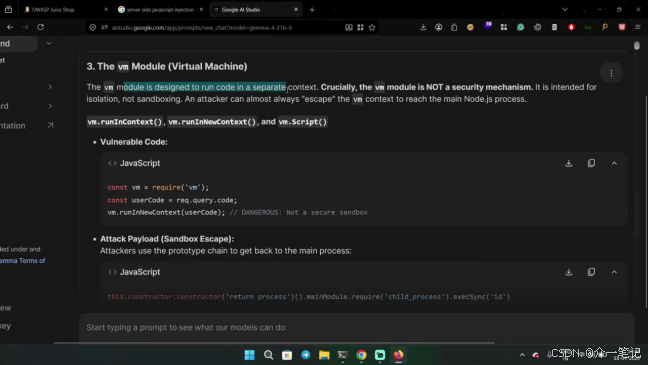Collapse the Attack Payload JavaScript block
Screen dimensions: 648x365
(x=614, y=272)
